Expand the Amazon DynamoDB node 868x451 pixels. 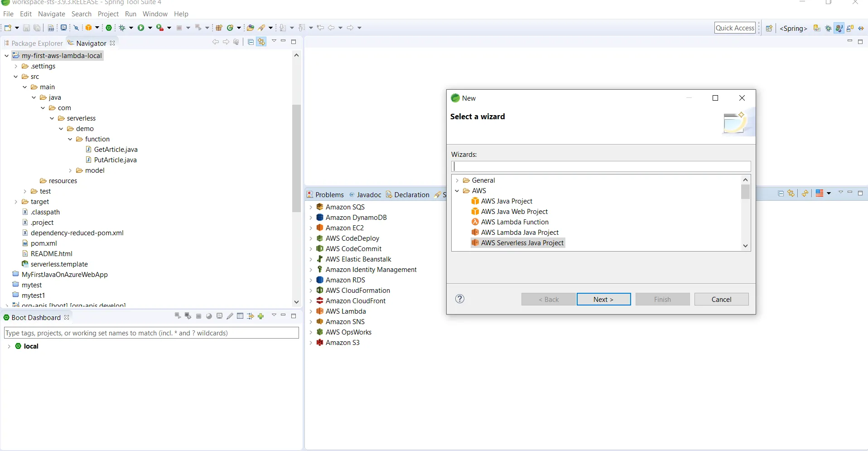311,218
